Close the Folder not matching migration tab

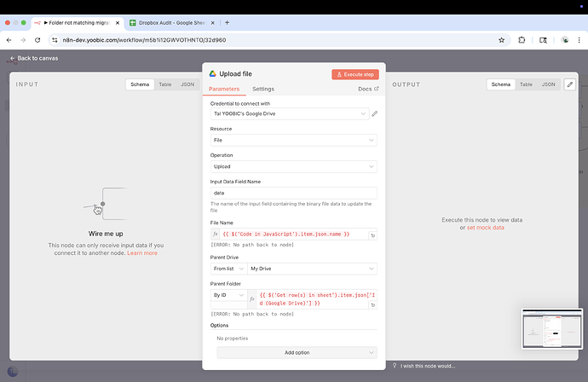click(118, 23)
